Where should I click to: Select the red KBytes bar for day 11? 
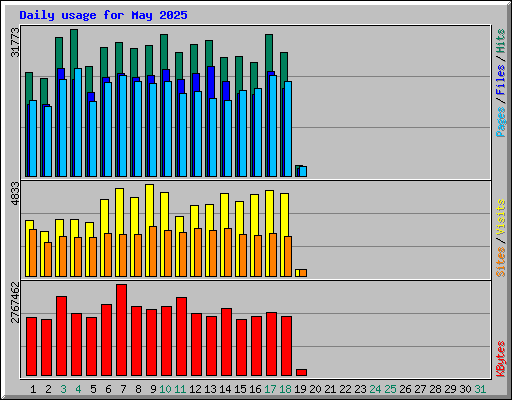181,337
